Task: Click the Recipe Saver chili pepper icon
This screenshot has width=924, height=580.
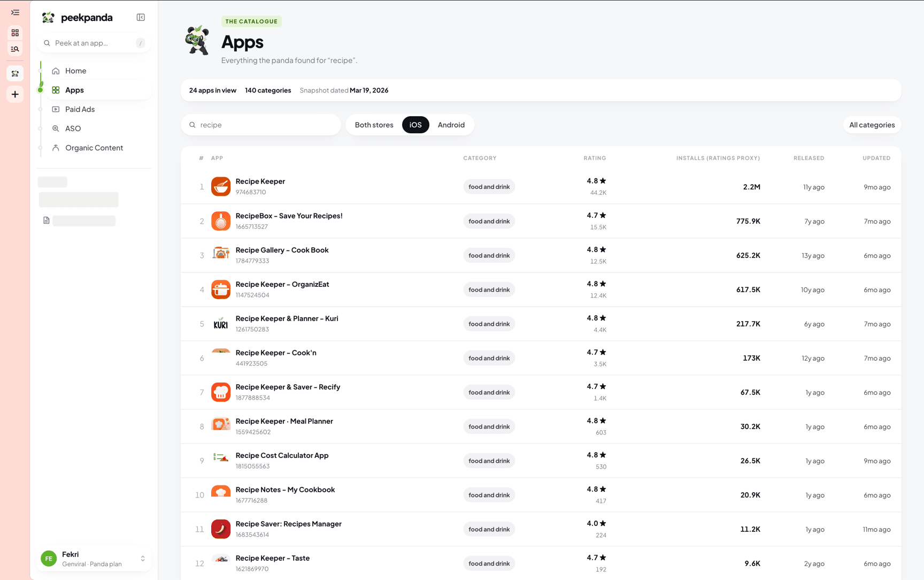Action: pyautogui.click(x=221, y=529)
